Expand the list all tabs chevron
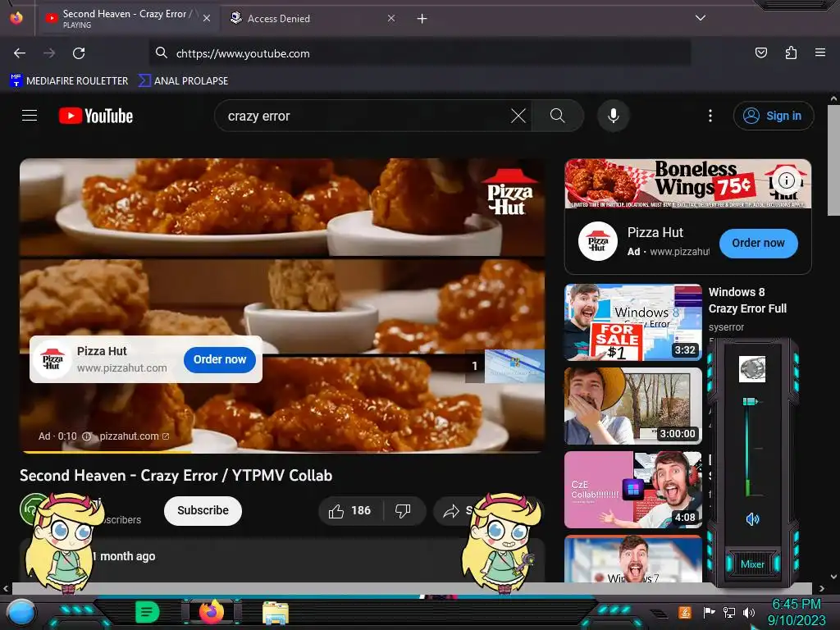840x630 pixels. [x=701, y=18]
